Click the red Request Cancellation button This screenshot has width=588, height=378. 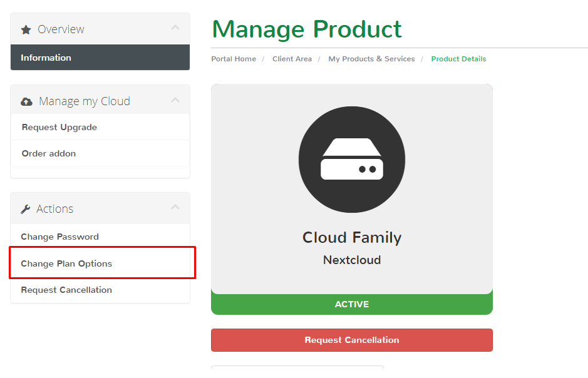[x=352, y=340]
